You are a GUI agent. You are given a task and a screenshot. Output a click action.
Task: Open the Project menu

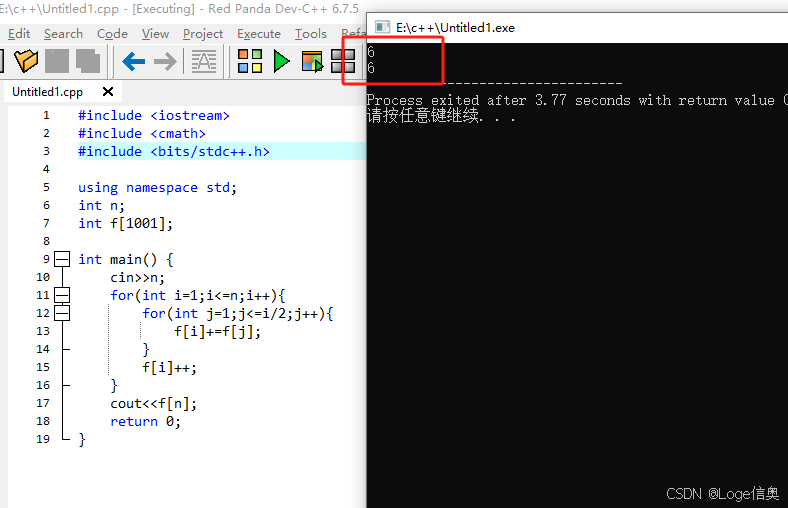click(x=203, y=34)
